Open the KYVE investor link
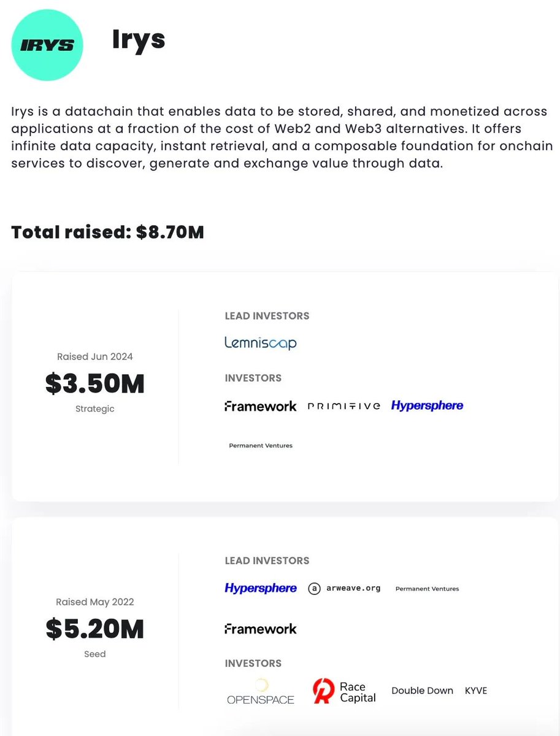The image size is (560, 736). (476, 691)
